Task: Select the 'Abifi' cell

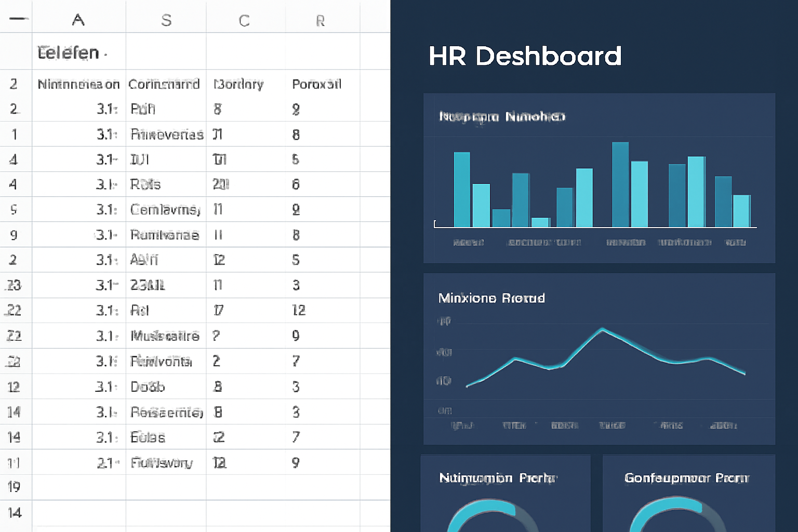Action: point(166,260)
